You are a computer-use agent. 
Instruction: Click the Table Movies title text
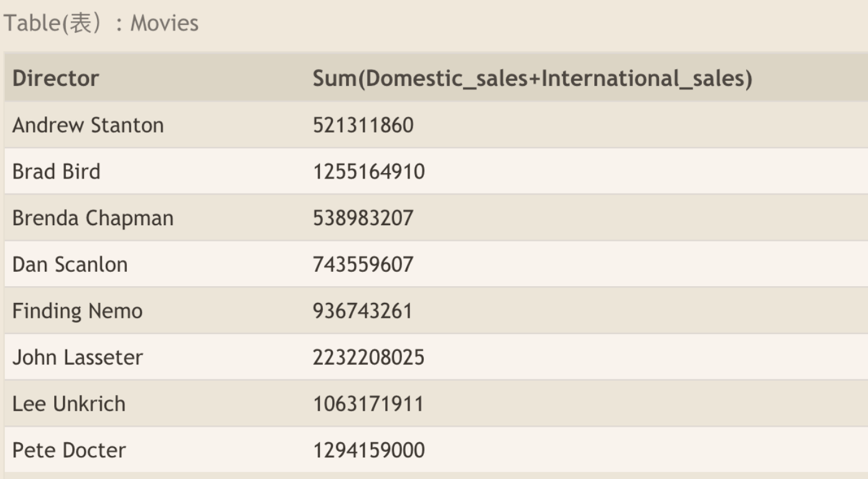[101, 23]
